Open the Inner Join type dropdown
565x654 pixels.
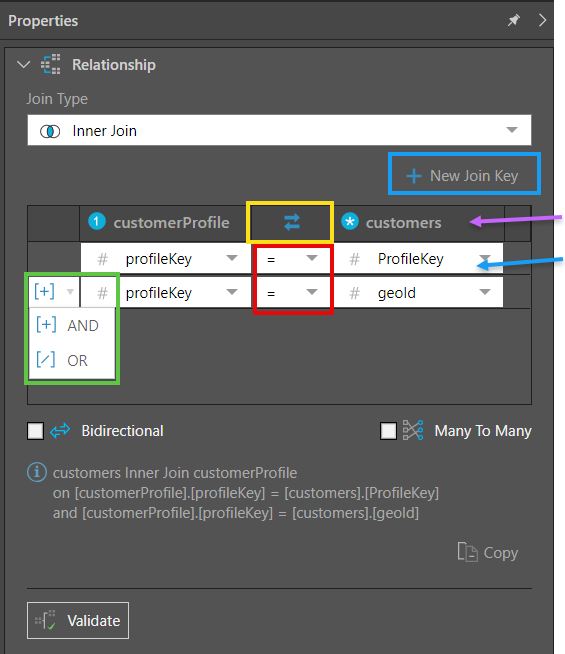(x=279, y=130)
